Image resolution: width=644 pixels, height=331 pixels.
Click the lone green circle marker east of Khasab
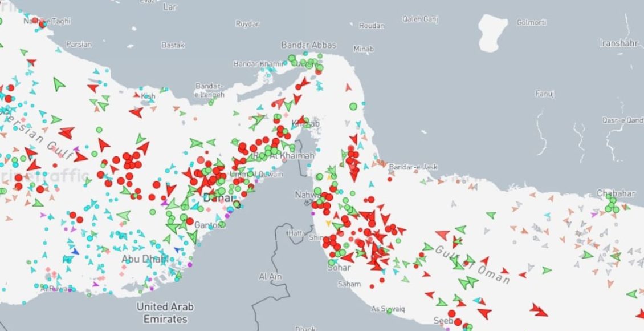[353, 106]
